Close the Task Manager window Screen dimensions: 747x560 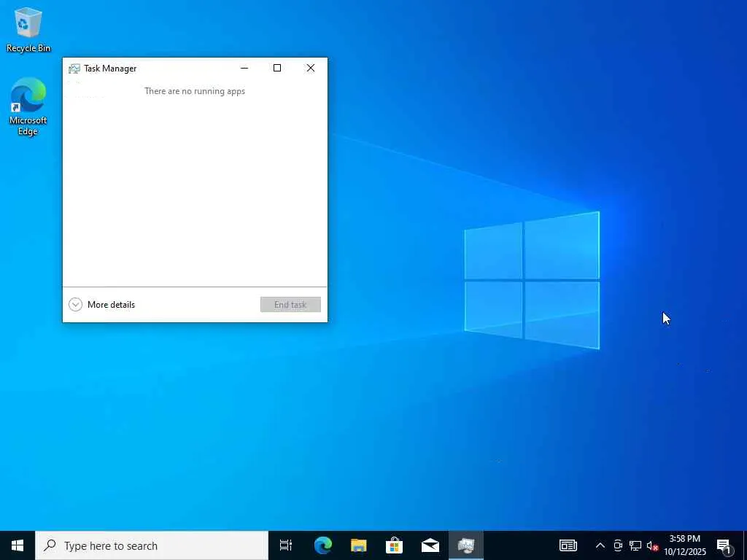click(x=311, y=68)
